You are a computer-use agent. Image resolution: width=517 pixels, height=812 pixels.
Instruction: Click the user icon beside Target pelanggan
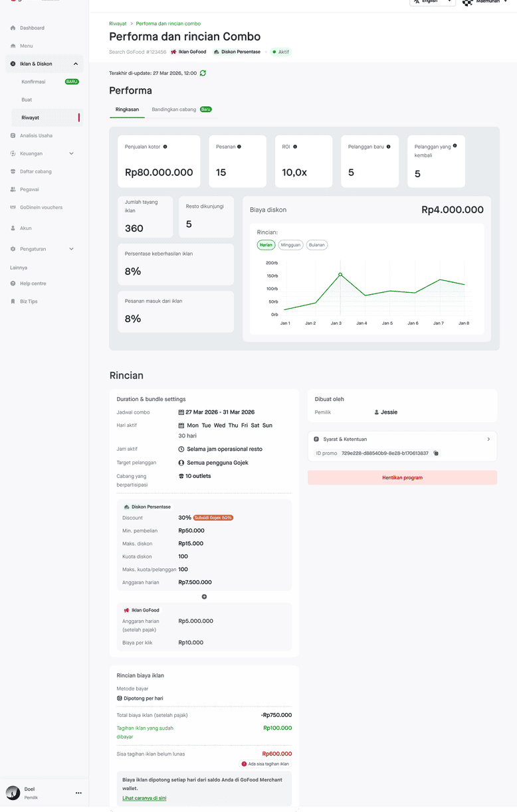coord(181,463)
